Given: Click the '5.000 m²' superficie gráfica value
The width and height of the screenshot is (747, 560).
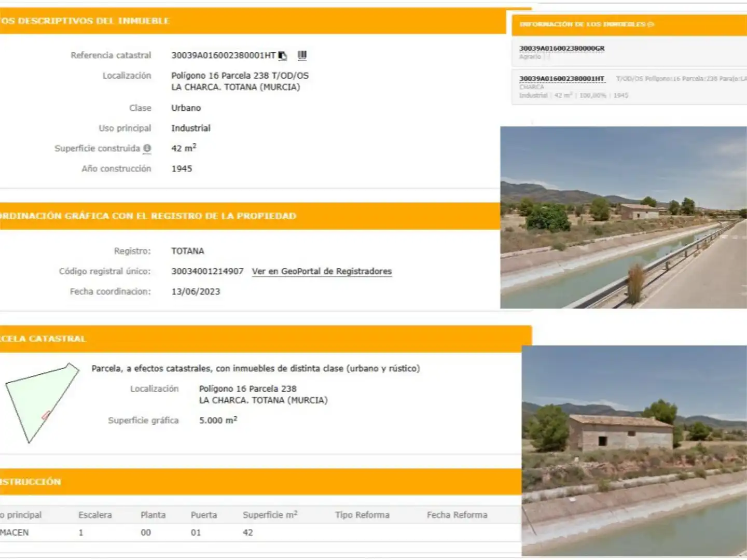Looking at the screenshot, I should tap(218, 420).
